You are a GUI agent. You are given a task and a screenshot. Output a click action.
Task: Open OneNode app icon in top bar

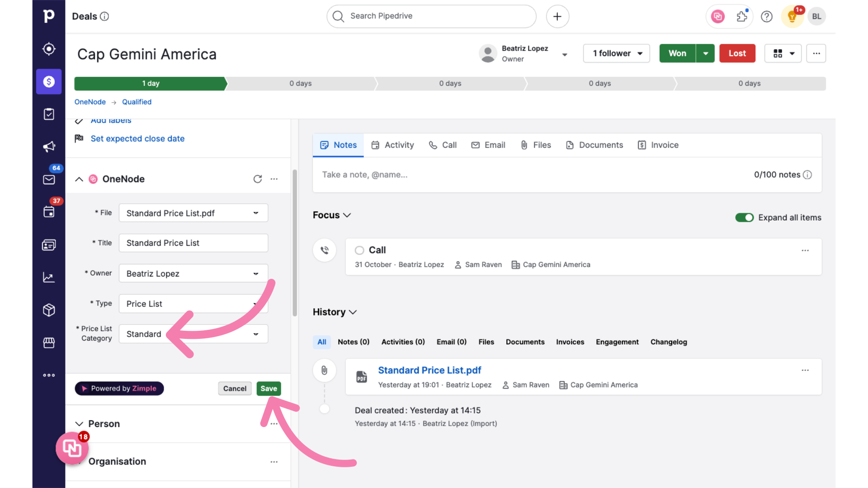tap(717, 17)
